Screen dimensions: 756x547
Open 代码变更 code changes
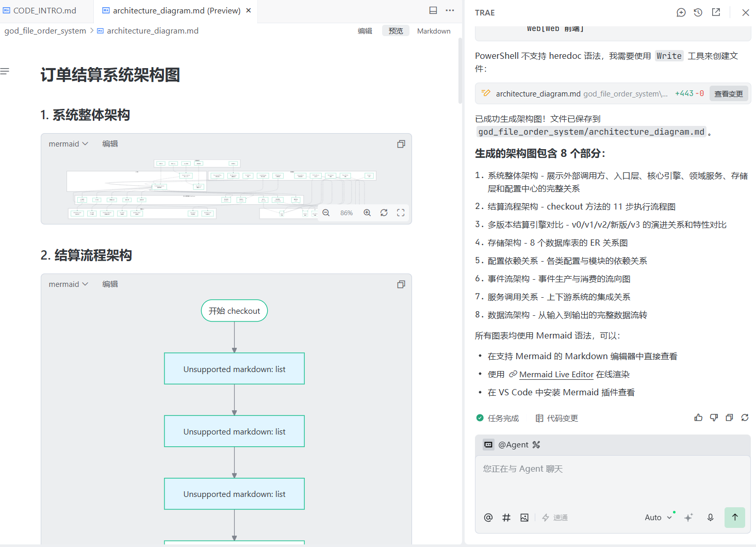point(556,418)
